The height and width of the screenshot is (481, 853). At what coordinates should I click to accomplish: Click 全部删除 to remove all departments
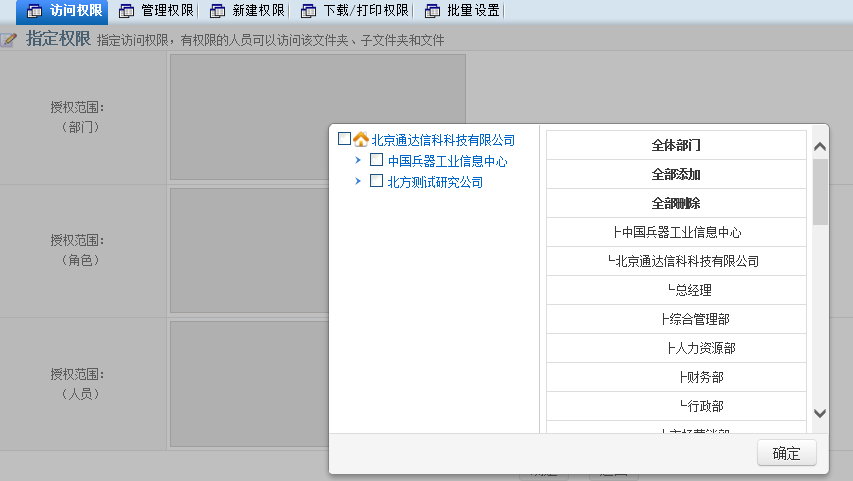tap(676, 203)
